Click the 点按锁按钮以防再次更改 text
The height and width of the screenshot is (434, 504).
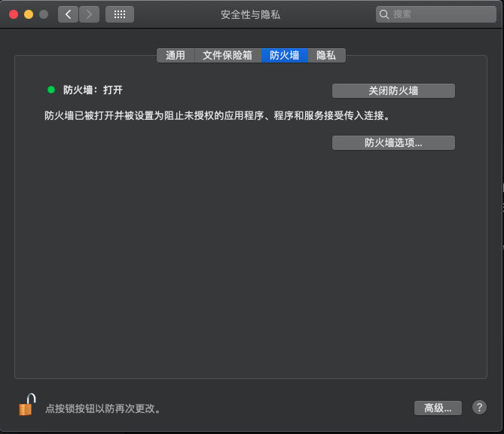click(x=103, y=408)
